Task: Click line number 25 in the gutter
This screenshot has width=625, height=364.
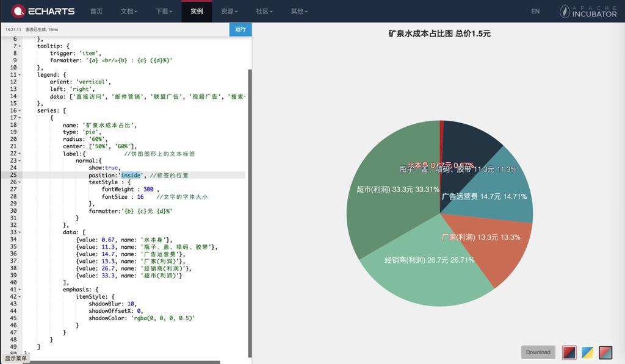Action: (x=13, y=175)
